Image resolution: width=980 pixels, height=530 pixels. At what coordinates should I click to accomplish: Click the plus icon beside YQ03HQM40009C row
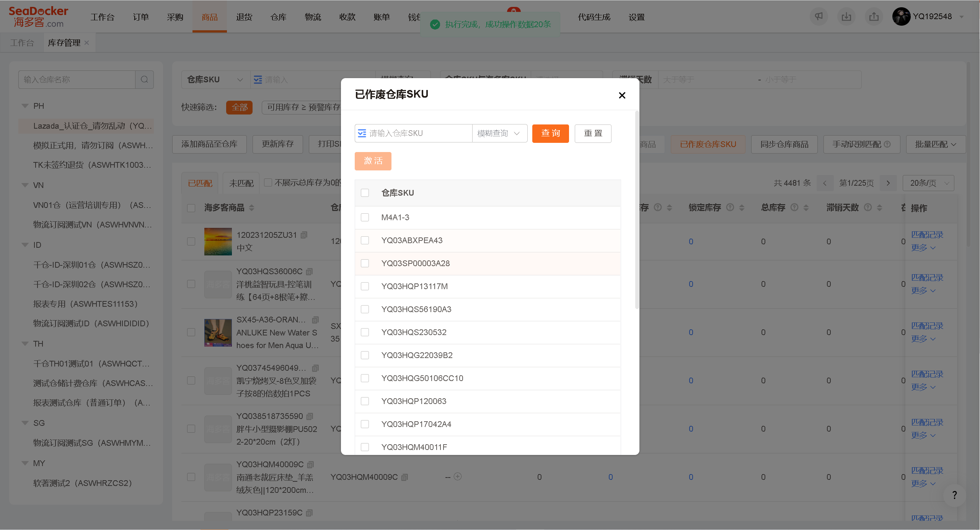click(x=458, y=477)
